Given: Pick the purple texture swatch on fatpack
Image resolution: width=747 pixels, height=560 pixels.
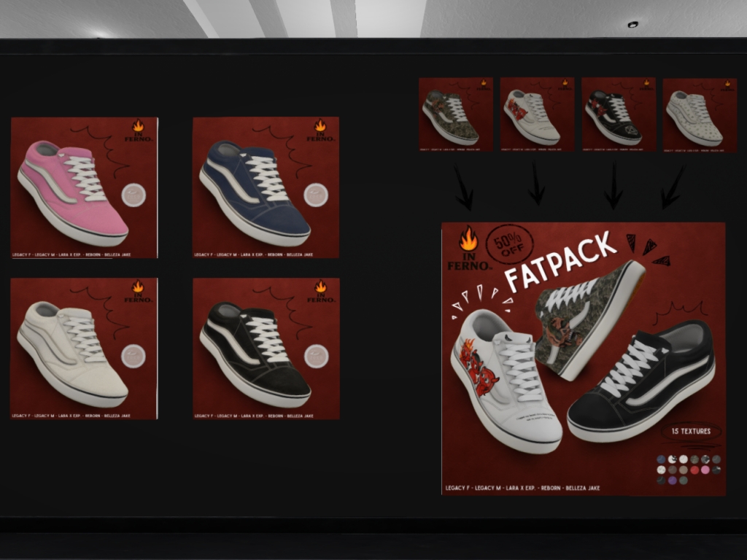Looking at the screenshot, I should pyautogui.click(x=672, y=481).
